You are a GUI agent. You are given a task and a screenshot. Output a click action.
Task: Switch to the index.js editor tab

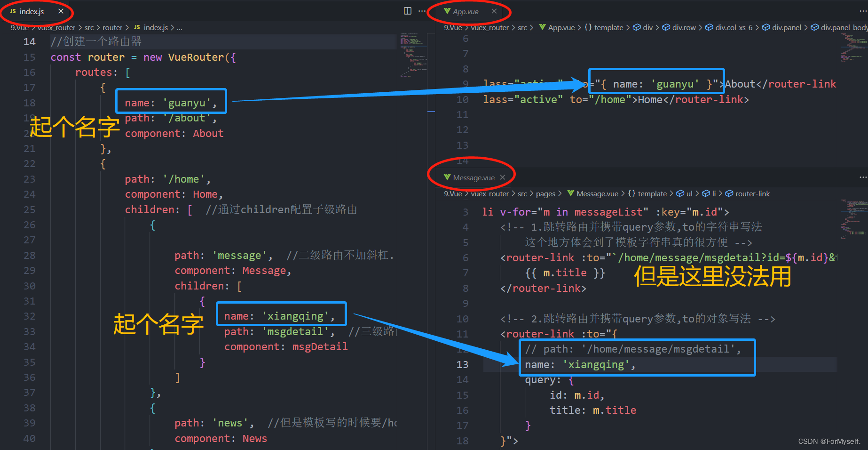tap(32, 11)
